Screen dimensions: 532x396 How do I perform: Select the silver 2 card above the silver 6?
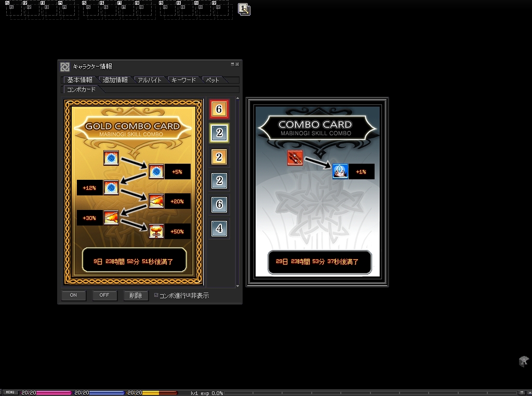pos(219,180)
